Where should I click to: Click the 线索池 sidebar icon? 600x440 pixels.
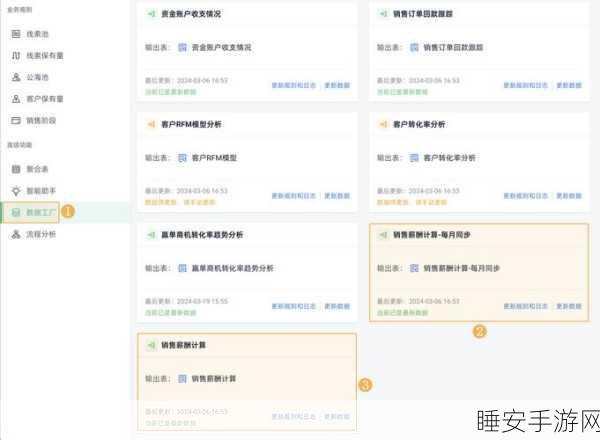coord(16,34)
